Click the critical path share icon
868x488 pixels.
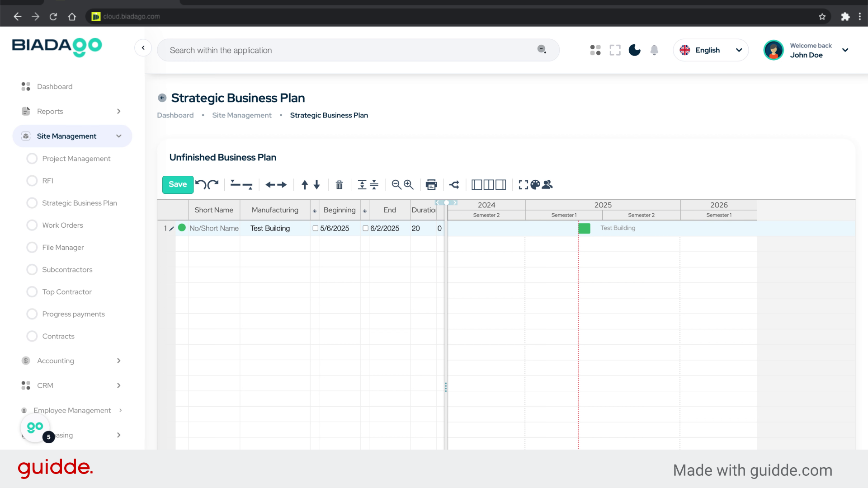454,184
